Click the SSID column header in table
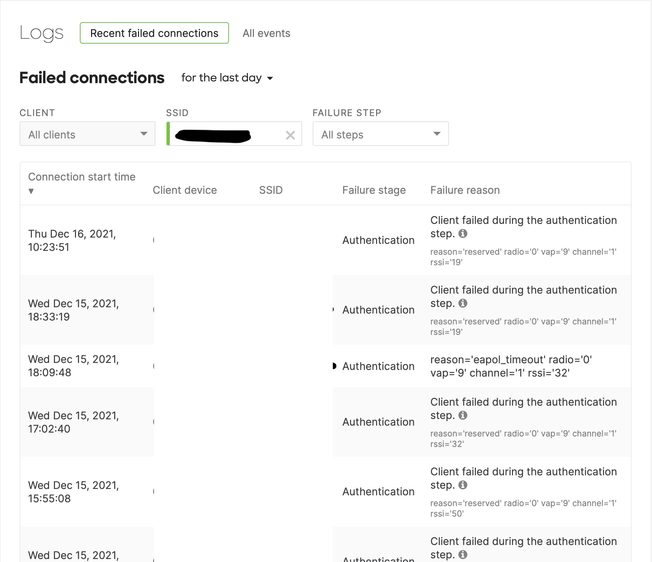Viewport: 652px width, 562px height. tap(271, 190)
